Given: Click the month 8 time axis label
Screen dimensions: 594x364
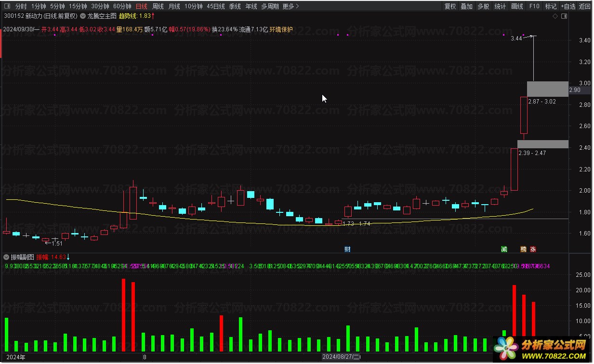Looking at the screenshot, I should (x=145, y=357).
